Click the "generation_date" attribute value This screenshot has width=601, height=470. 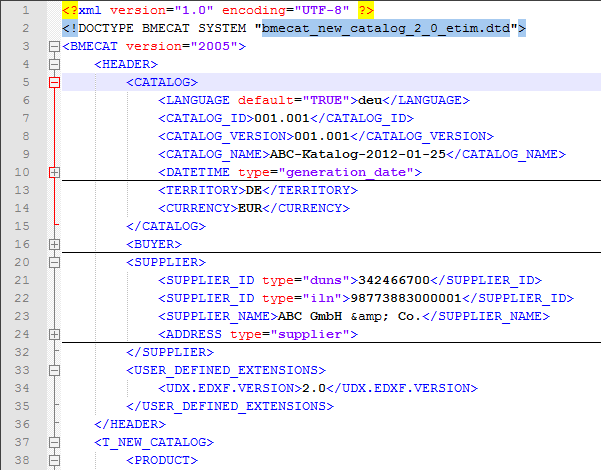[346, 173]
